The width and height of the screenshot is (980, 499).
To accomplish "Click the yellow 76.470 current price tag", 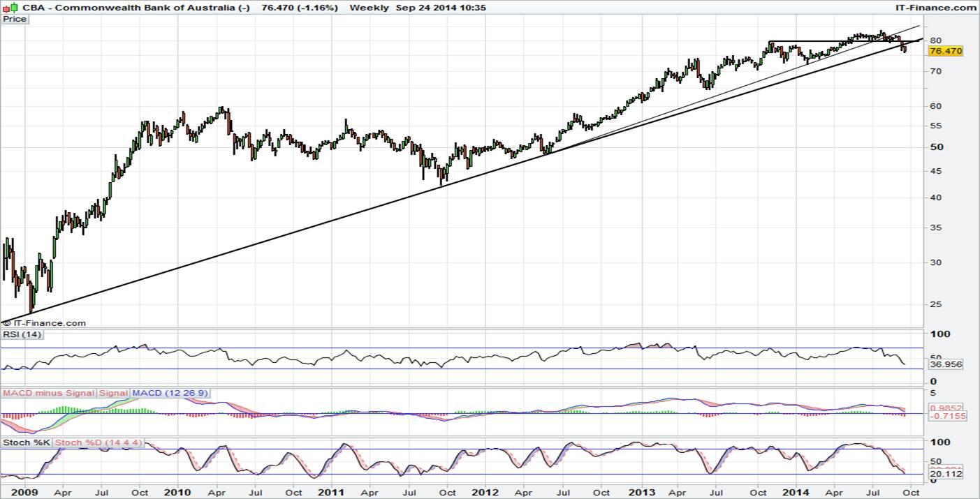I will click(946, 51).
